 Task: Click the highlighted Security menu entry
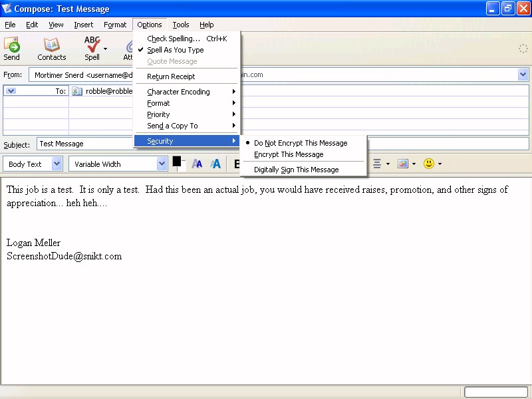[187, 141]
